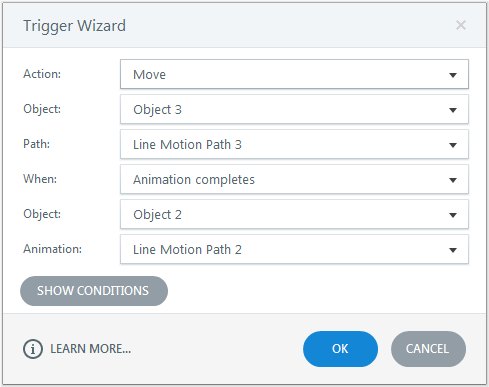Confirm the trigger with OK
The width and height of the screenshot is (489, 387).
click(x=340, y=349)
